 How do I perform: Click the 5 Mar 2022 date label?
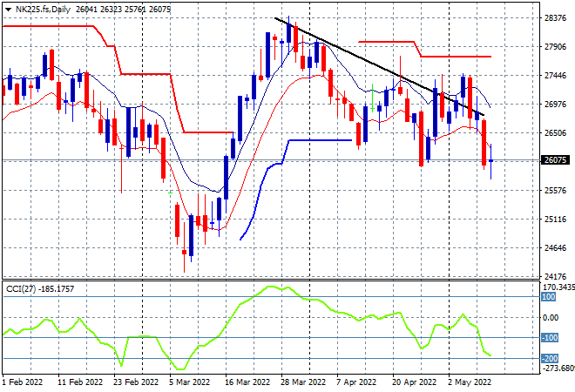pyautogui.click(x=190, y=382)
